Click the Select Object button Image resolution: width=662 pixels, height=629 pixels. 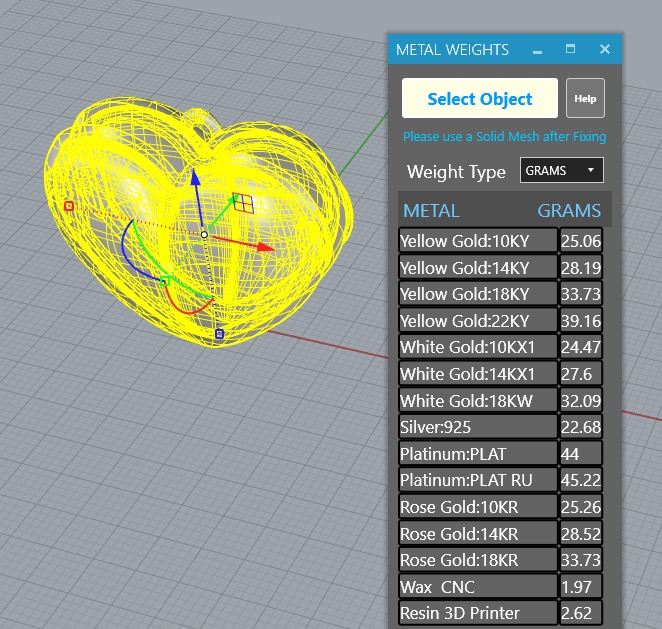point(480,98)
